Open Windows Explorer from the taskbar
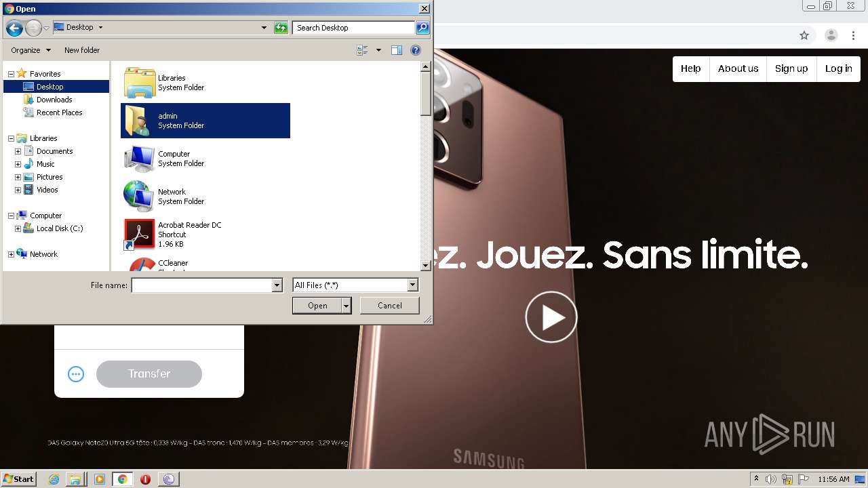The image size is (868, 488). pos(75,479)
